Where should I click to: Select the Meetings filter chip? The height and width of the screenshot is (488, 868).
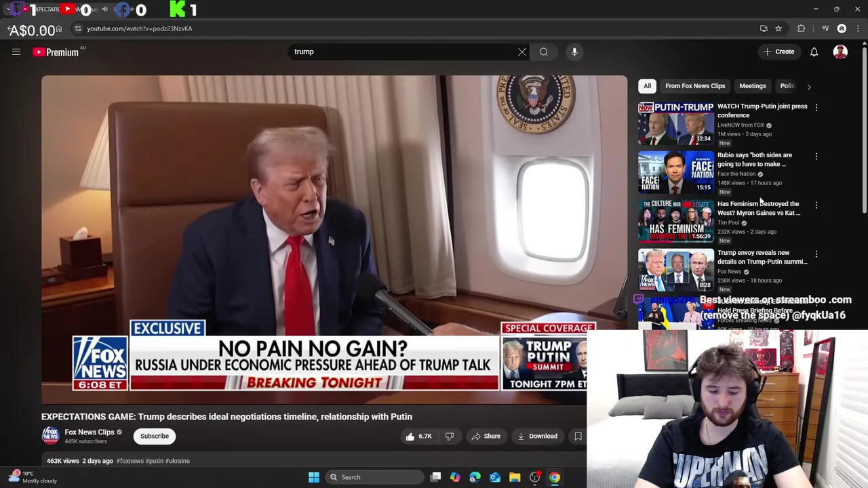(752, 86)
